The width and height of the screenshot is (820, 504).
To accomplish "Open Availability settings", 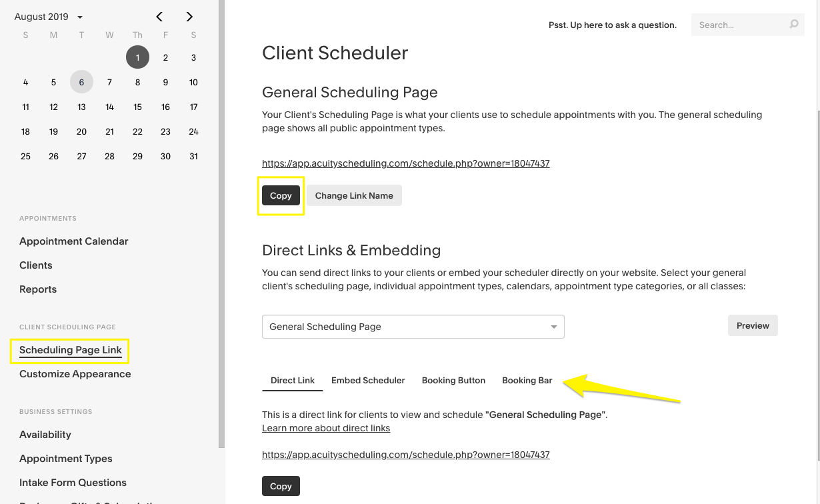I will [x=45, y=435].
